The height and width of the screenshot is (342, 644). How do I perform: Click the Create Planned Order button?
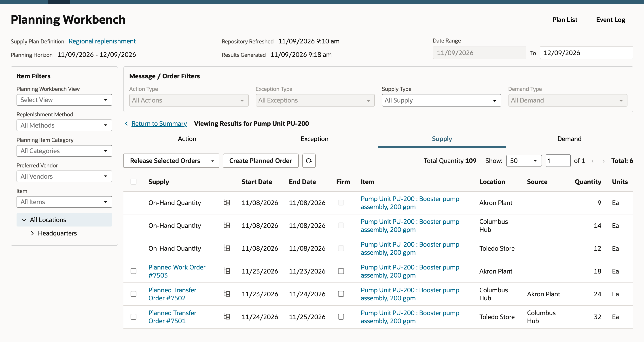coord(261,161)
